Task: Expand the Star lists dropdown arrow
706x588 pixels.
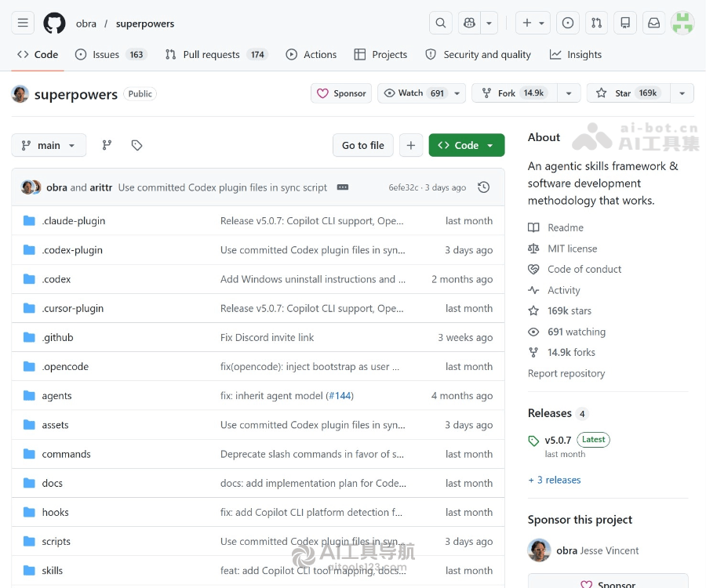Action: (682, 93)
